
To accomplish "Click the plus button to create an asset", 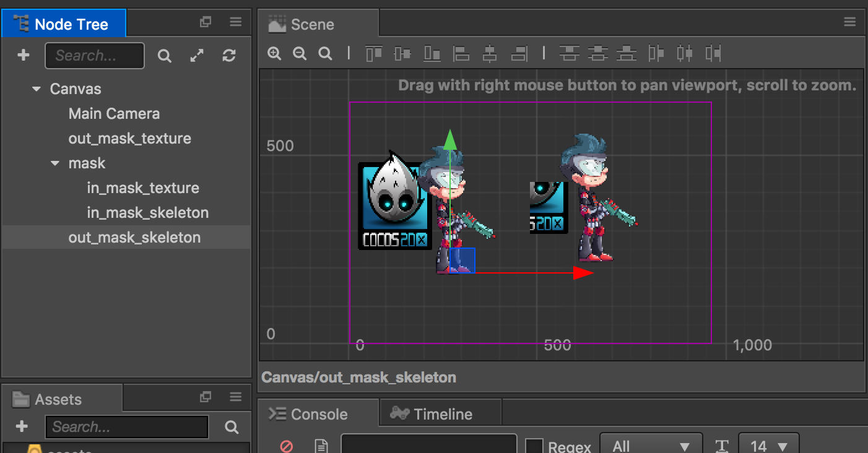I will (x=22, y=426).
